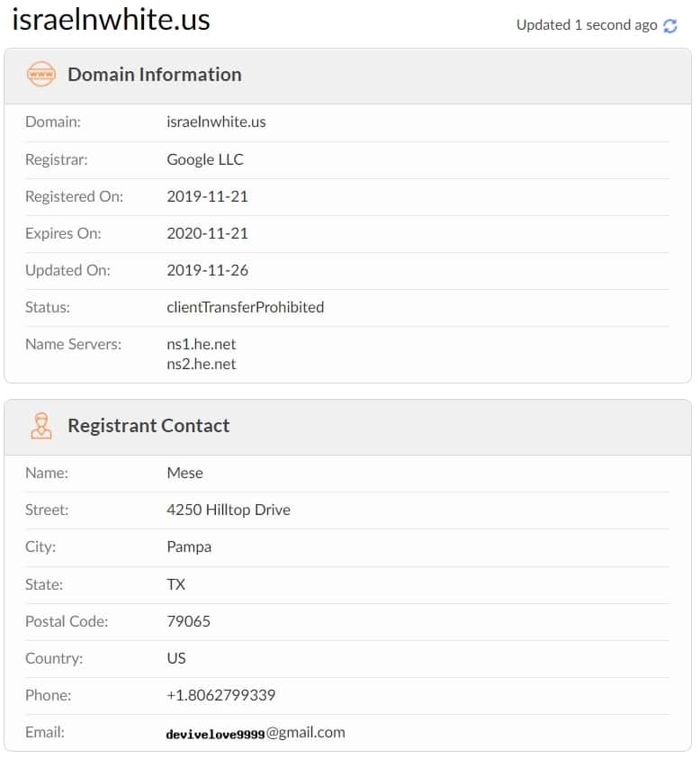The image size is (700, 759).
Task: Click the clientTransferProhibited status text
Action: 246,307
